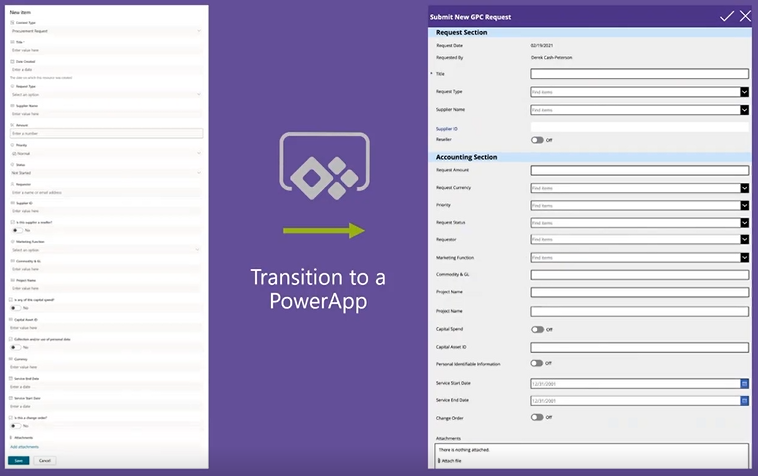This screenshot has width=758, height=476.
Task: Click the Add attachments link
Action: [x=25, y=447]
